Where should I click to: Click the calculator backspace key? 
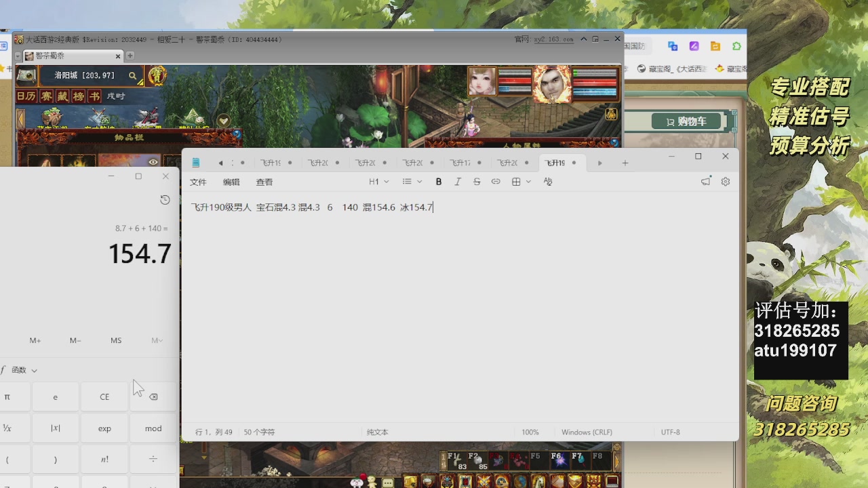click(x=153, y=396)
